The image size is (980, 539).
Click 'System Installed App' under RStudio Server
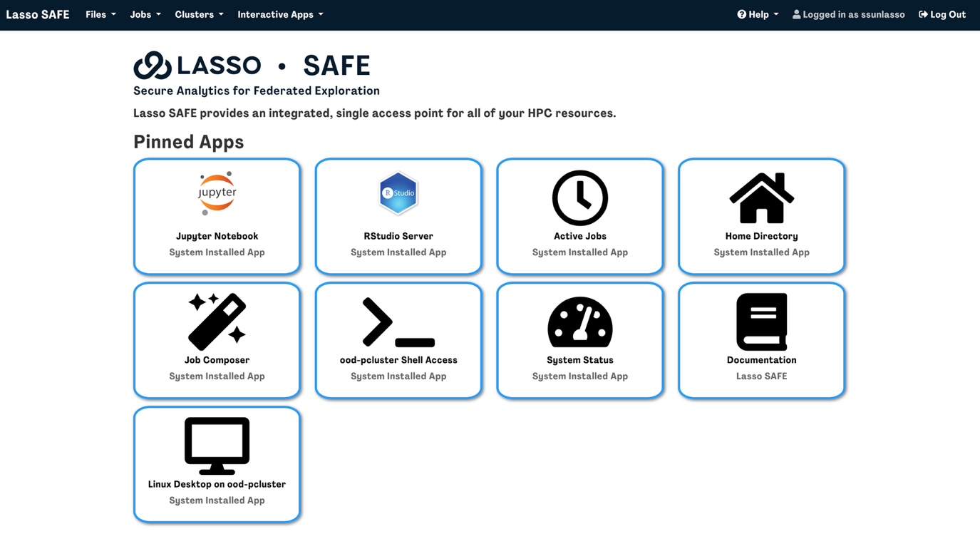[398, 252]
